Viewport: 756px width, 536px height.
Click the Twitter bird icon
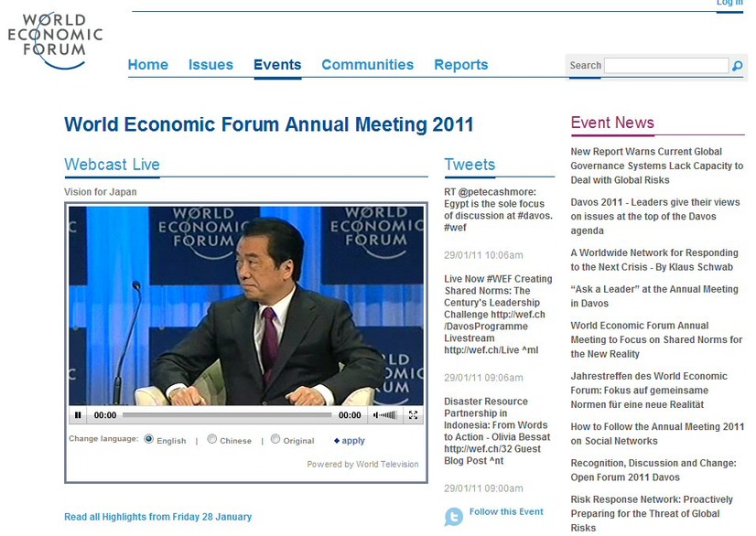pyautogui.click(x=453, y=516)
